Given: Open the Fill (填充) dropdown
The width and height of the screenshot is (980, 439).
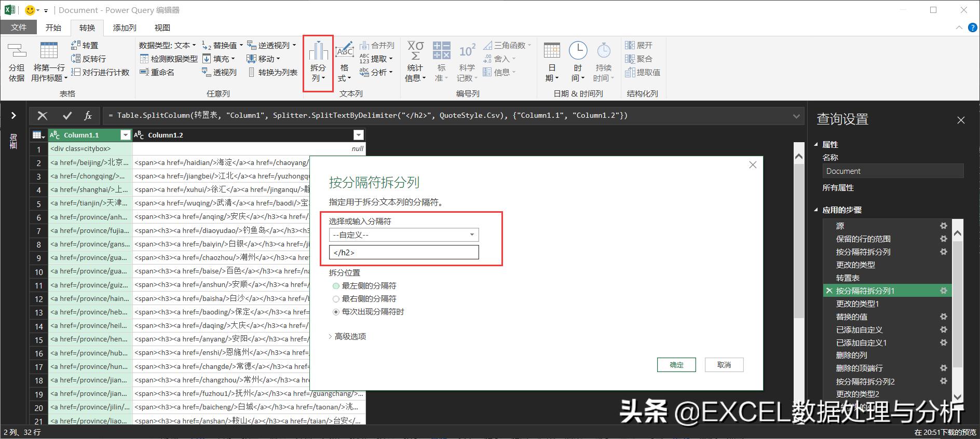Looking at the screenshot, I should click(219, 59).
